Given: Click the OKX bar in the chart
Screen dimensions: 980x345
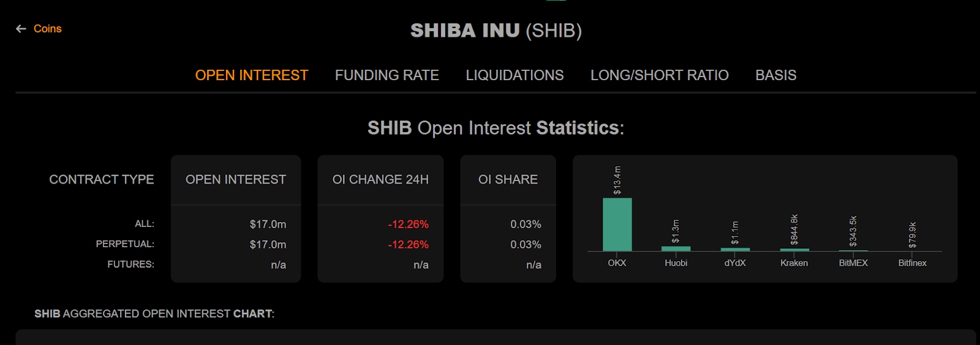Looking at the screenshot, I should coord(617,224).
